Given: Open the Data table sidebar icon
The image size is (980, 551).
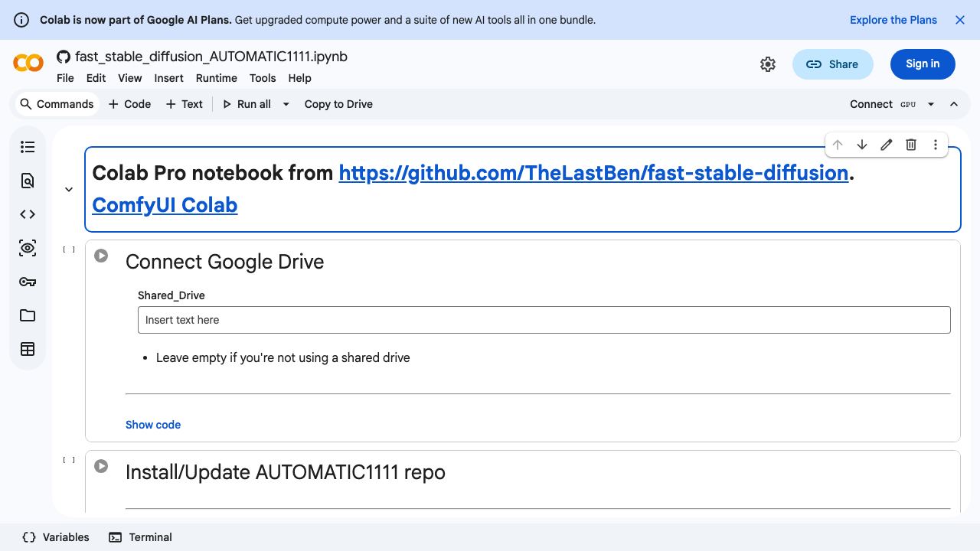Looking at the screenshot, I should [28, 349].
